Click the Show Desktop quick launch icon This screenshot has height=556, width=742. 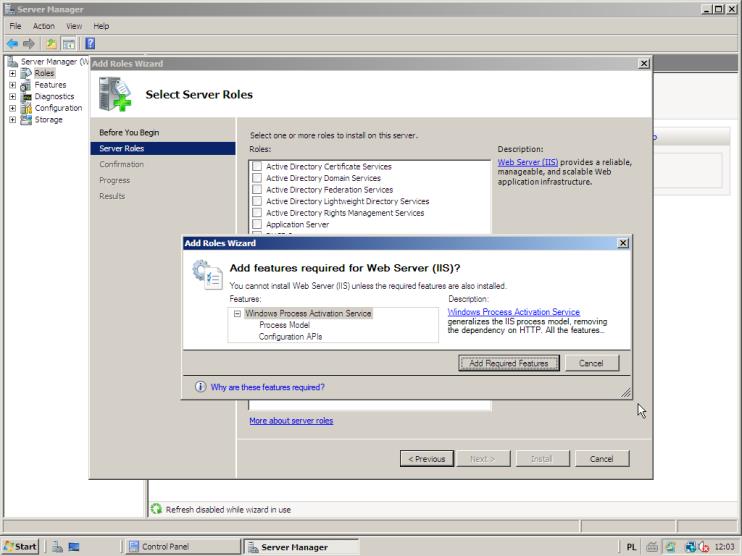(x=74, y=547)
